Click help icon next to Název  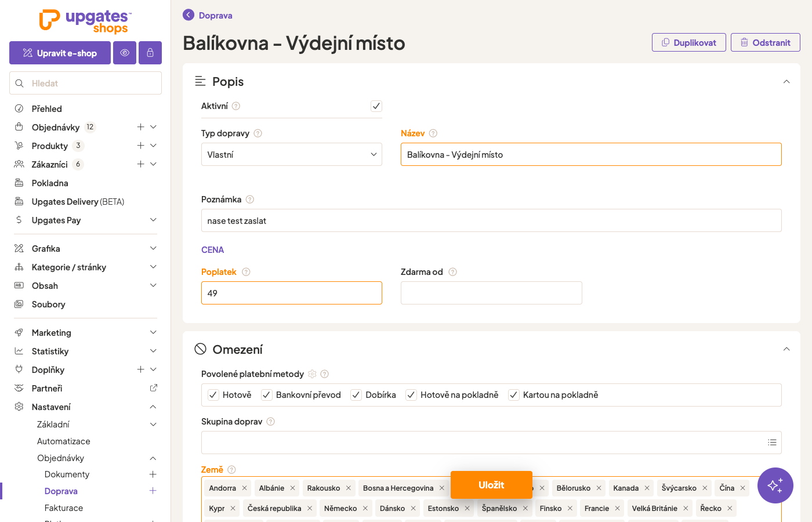coord(433,133)
